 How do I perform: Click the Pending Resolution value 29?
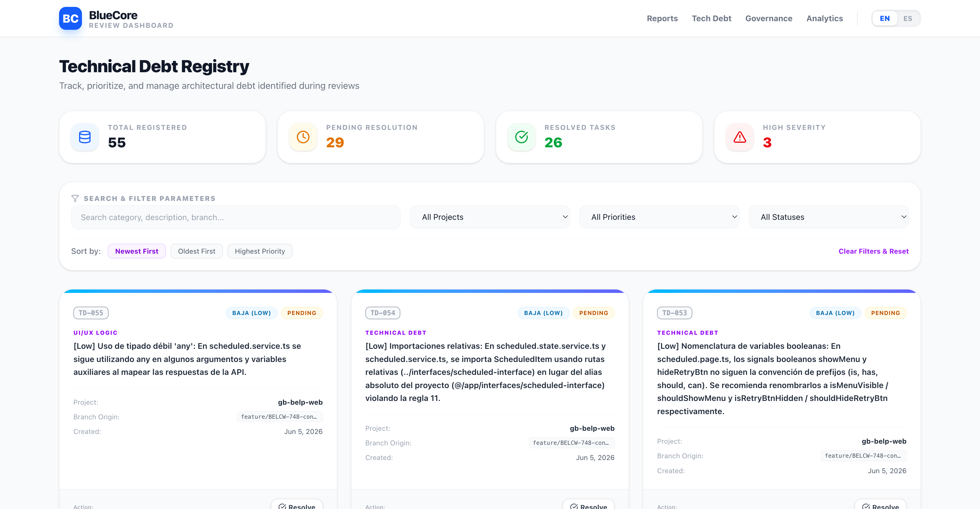coord(335,143)
